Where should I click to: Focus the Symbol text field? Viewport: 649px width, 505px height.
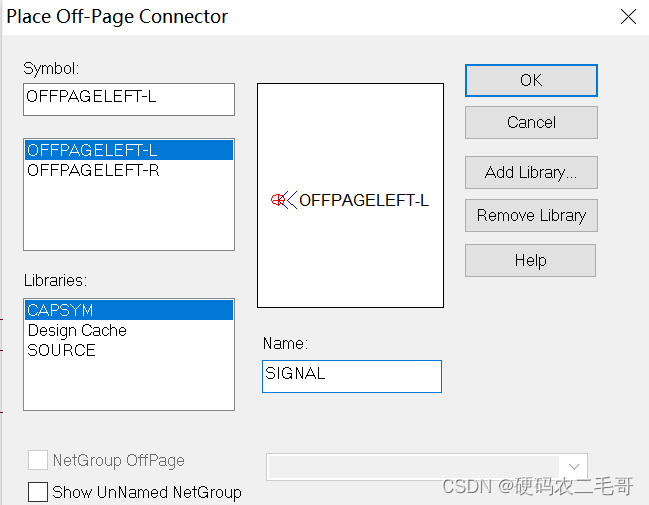click(x=129, y=99)
